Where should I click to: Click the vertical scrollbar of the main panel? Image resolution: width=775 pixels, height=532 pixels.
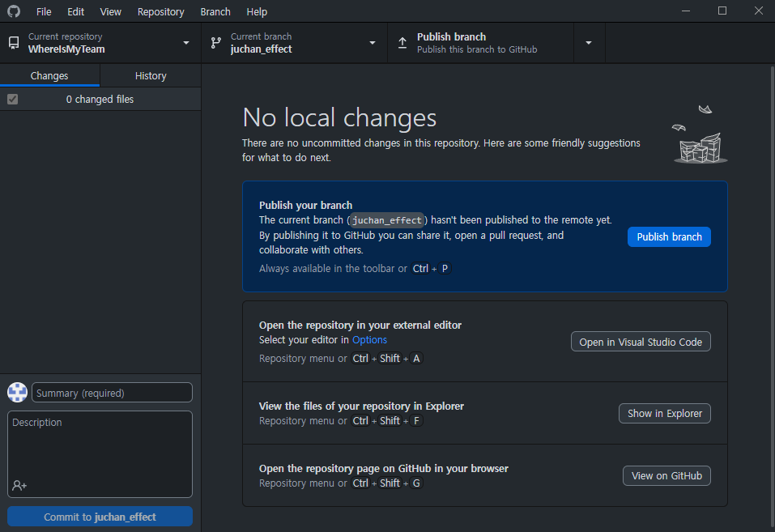772,296
